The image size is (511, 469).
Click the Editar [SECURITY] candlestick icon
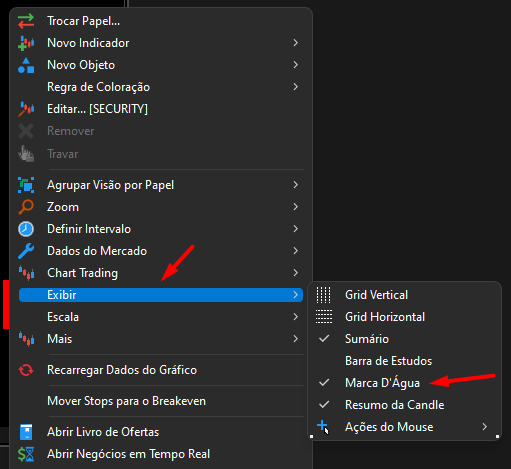26,109
